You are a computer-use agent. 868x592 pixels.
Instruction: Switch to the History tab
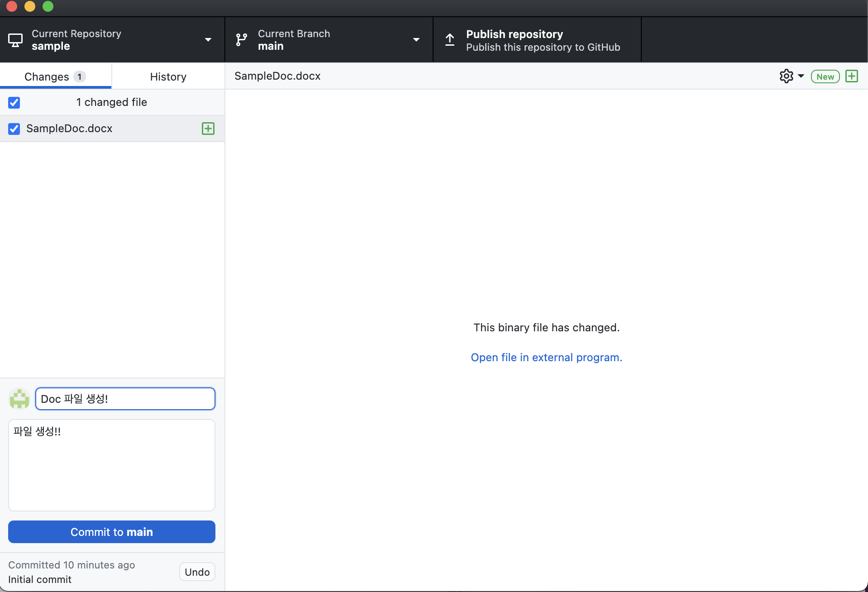click(x=168, y=76)
